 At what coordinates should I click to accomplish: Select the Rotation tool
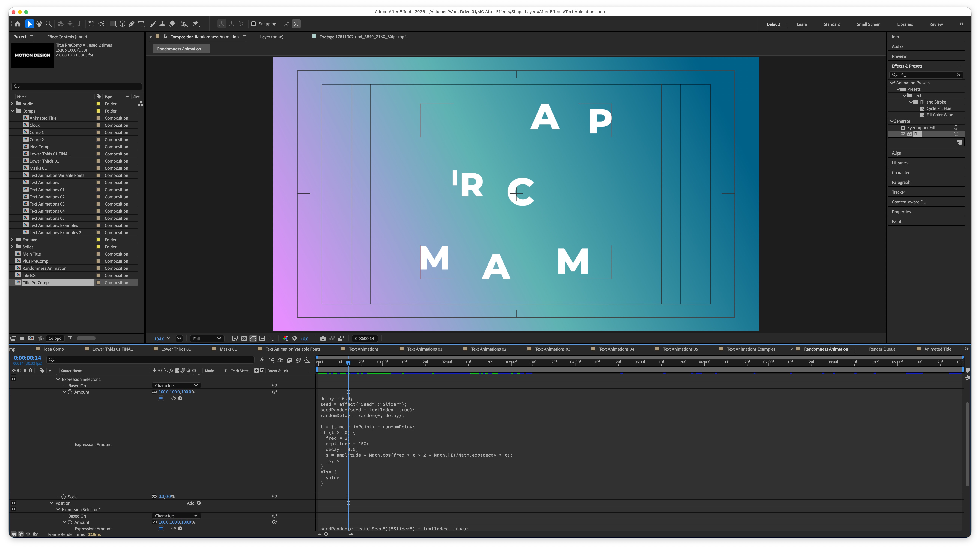point(91,24)
